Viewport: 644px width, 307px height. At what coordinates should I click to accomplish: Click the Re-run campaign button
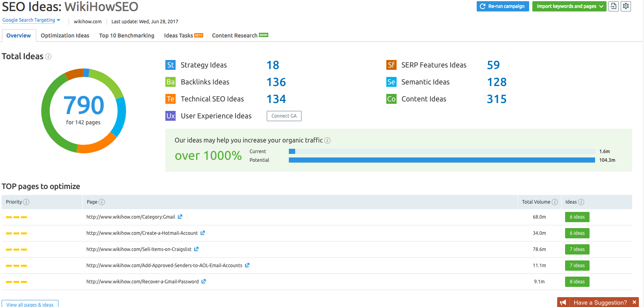click(503, 6)
